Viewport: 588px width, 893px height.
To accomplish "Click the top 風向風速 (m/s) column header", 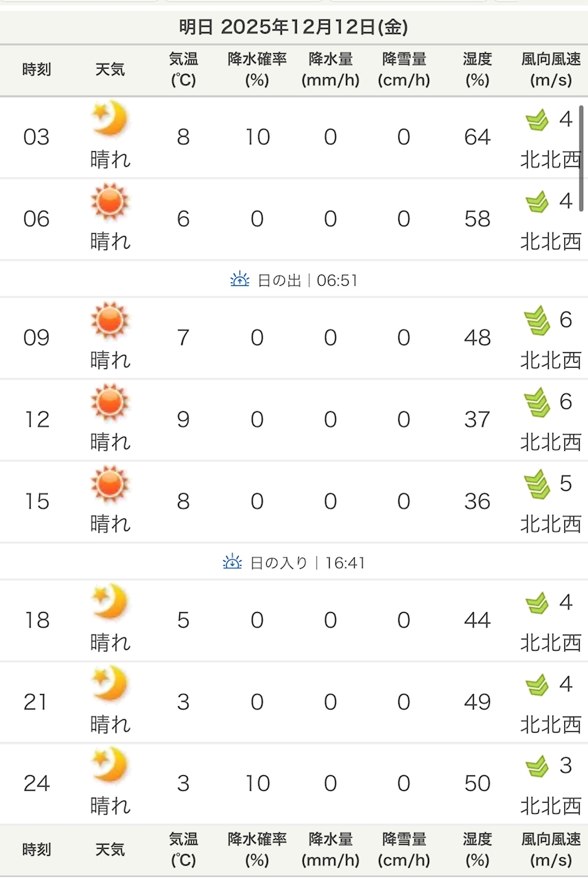I will [551, 69].
